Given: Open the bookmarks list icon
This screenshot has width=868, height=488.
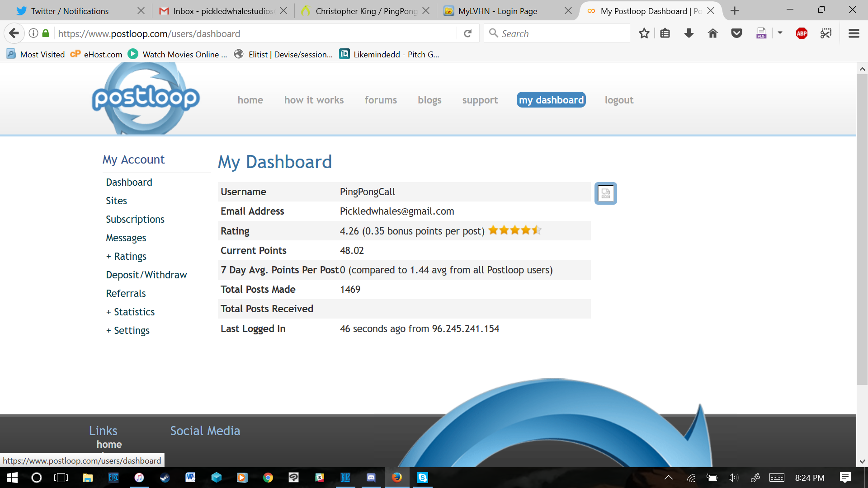Looking at the screenshot, I should click(665, 33).
